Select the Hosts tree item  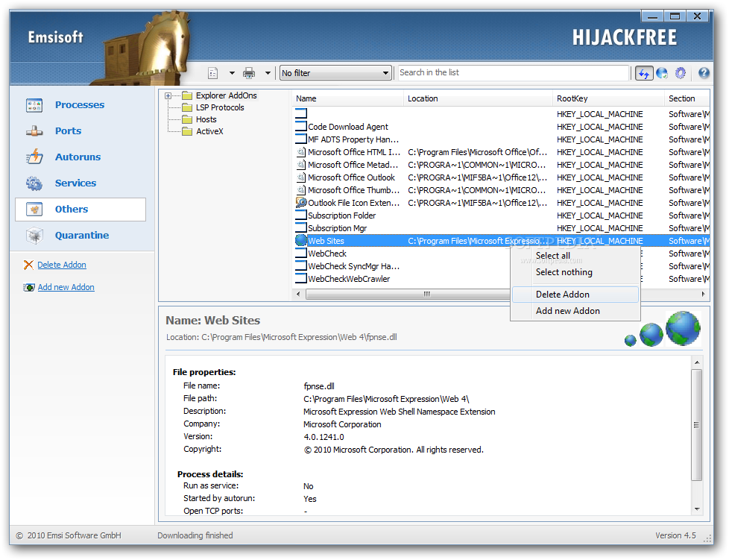pyautogui.click(x=206, y=120)
